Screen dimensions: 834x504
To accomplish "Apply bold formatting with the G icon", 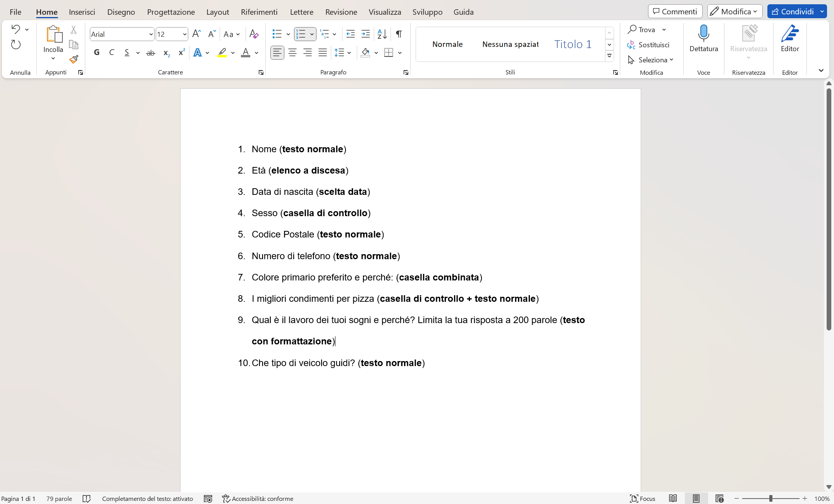I will click(x=97, y=52).
